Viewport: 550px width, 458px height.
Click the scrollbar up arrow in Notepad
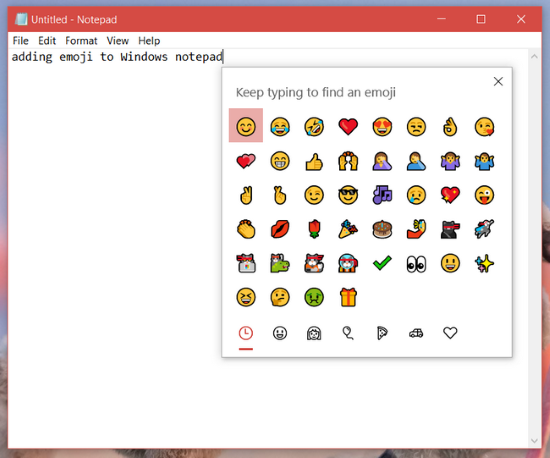[534, 56]
